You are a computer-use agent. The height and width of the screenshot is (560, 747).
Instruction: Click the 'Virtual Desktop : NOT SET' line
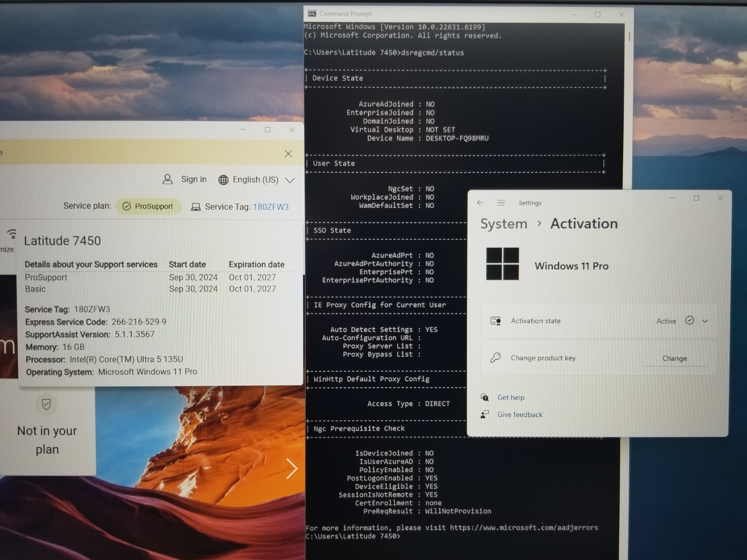[x=402, y=130]
